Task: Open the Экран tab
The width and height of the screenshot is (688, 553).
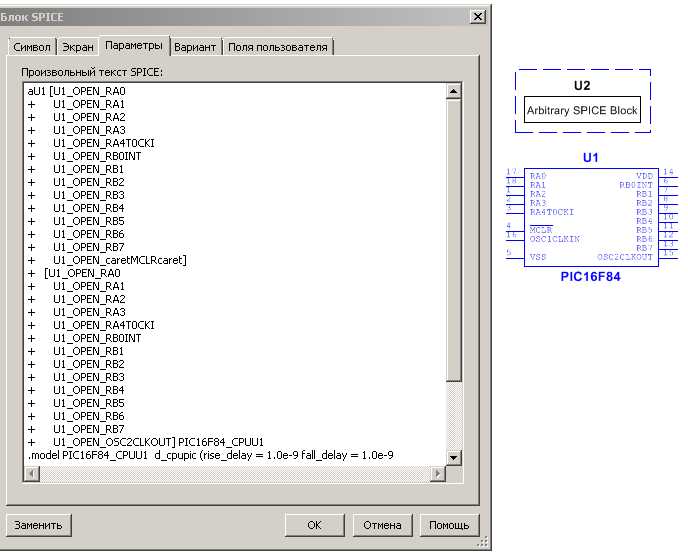Action: coord(78,47)
